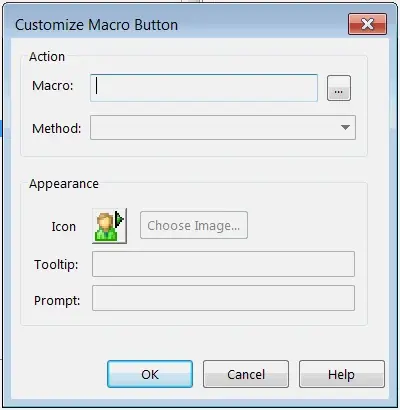Image resolution: width=400 pixels, height=410 pixels.
Task: Select the Macro: label
Action: click(53, 86)
